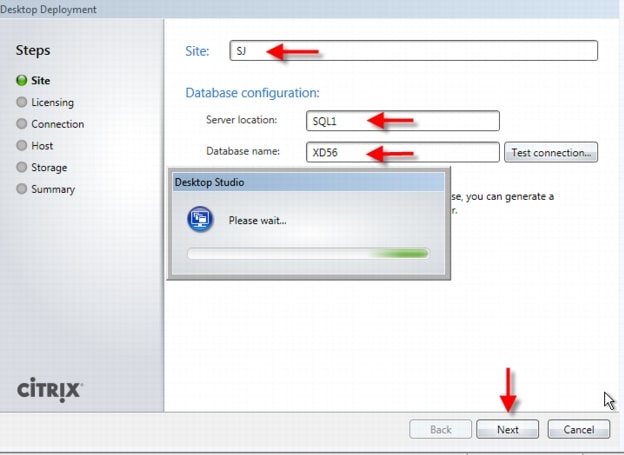This screenshot has height=455, width=624.
Task: Click the Database name field containing XD56
Action: point(403,152)
